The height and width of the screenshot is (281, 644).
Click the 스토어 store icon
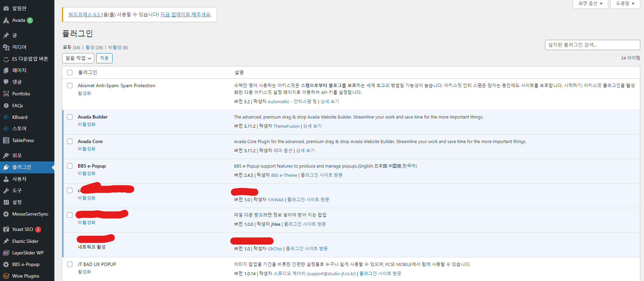pyautogui.click(x=6, y=128)
